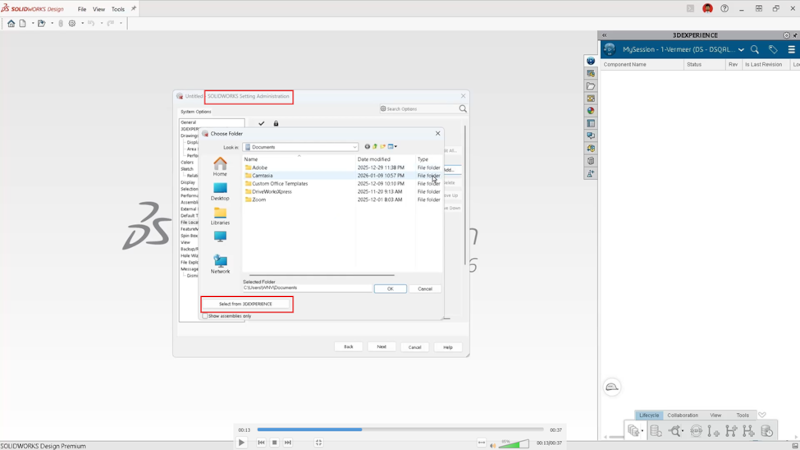The height and width of the screenshot is (450, 800).
Task: Click Home shortcut in Choose Folder
Action: pos(220,167)
